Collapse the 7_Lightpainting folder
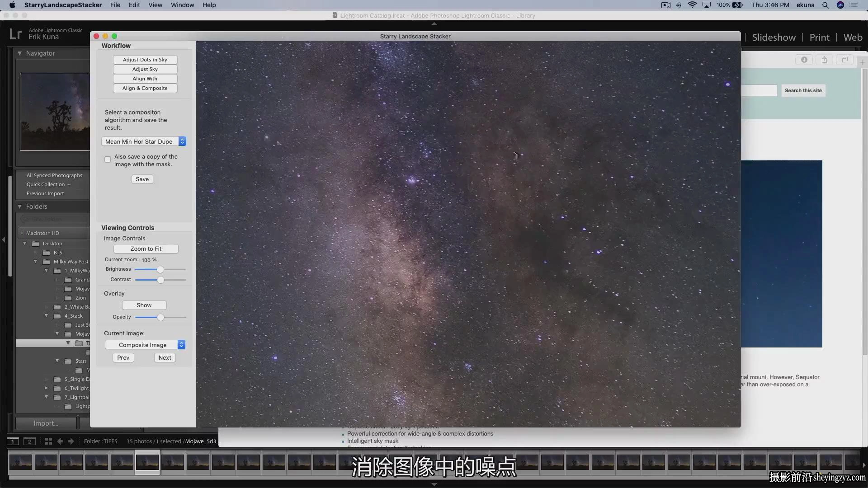 pyautogui.click(x=47, y=397)
